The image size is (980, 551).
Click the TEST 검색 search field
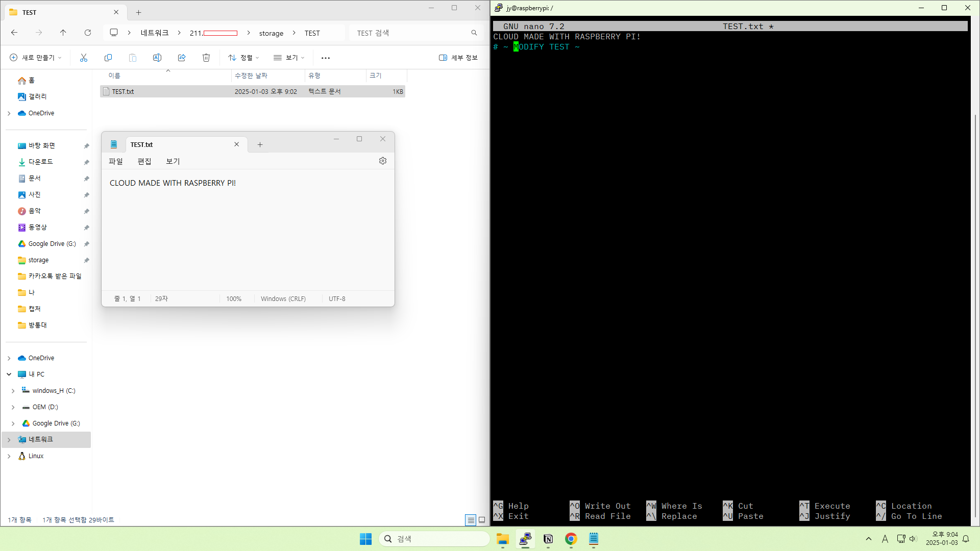coord(411,33)
